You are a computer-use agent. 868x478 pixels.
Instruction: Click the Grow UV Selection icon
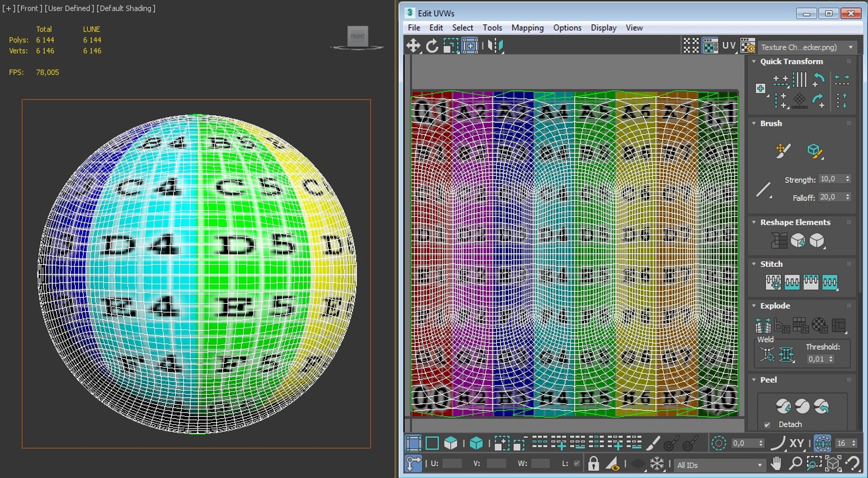(501, 443)
